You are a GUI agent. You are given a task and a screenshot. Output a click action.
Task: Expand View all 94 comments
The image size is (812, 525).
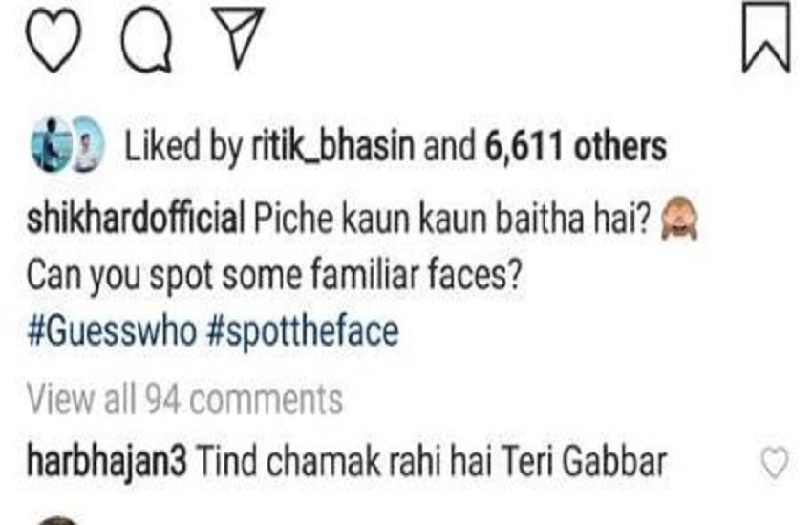pyautogui.click(x=184, y=398)
